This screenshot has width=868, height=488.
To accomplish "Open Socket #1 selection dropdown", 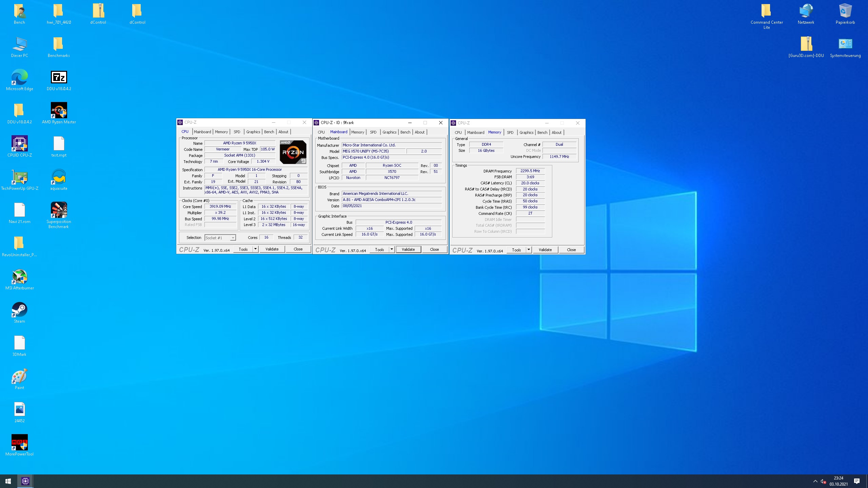I will point(220,238).
